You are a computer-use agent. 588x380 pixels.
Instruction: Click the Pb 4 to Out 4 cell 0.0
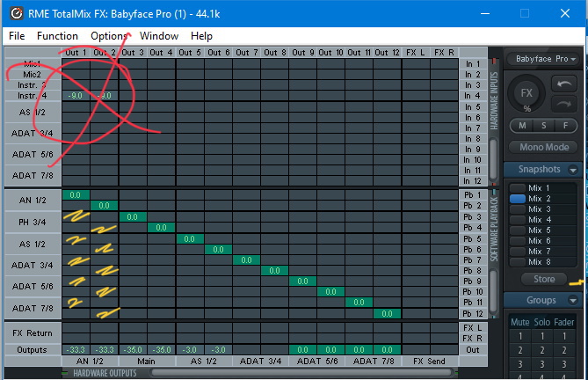(161, 227)
